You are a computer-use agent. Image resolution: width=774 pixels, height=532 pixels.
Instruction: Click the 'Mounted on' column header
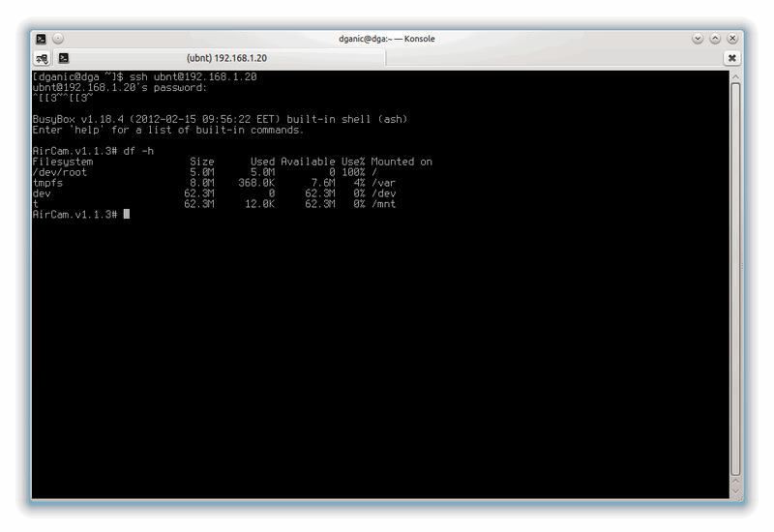click(x=402, y=162)
